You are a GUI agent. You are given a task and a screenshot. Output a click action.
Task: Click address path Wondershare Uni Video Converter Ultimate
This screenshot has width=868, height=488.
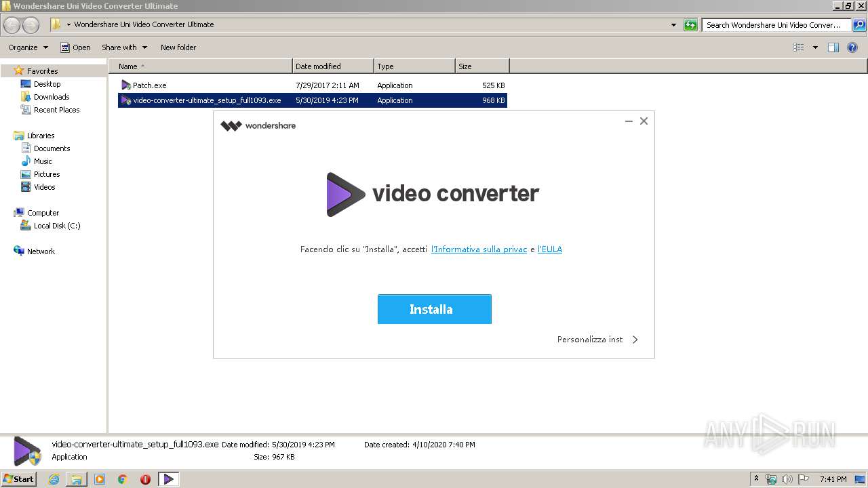144,24
